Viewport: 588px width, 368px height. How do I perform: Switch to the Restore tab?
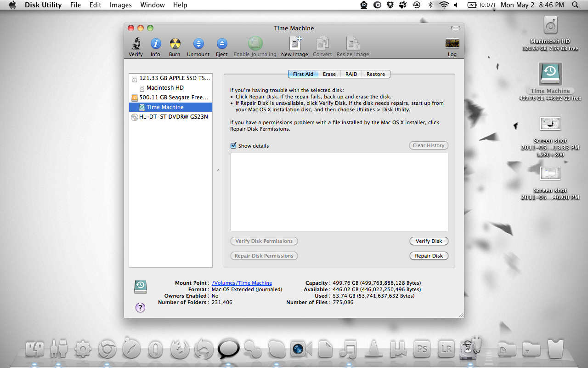point(376,74)
